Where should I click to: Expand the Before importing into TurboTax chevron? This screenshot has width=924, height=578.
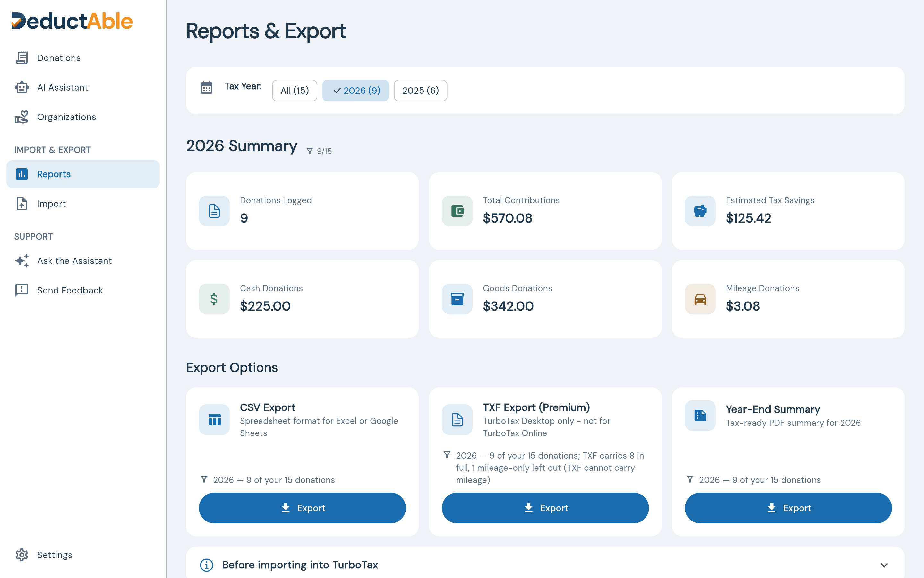[884, 565]
